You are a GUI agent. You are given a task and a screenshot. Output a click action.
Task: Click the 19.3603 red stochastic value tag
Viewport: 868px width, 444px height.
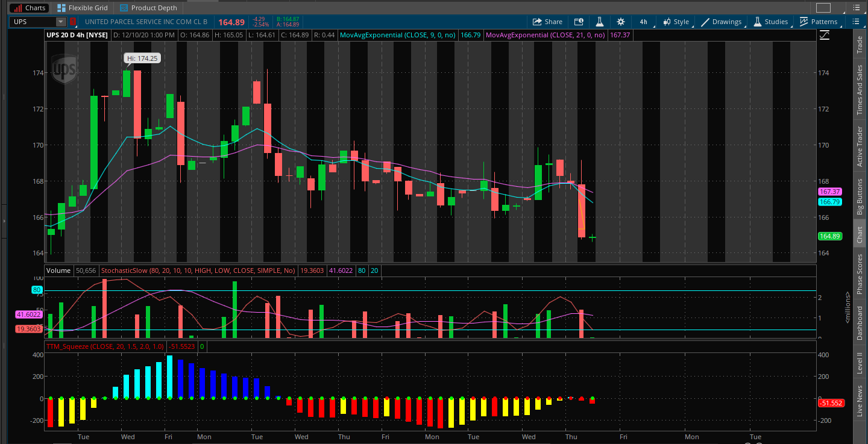pyautogui.click(x=28, y=329)
